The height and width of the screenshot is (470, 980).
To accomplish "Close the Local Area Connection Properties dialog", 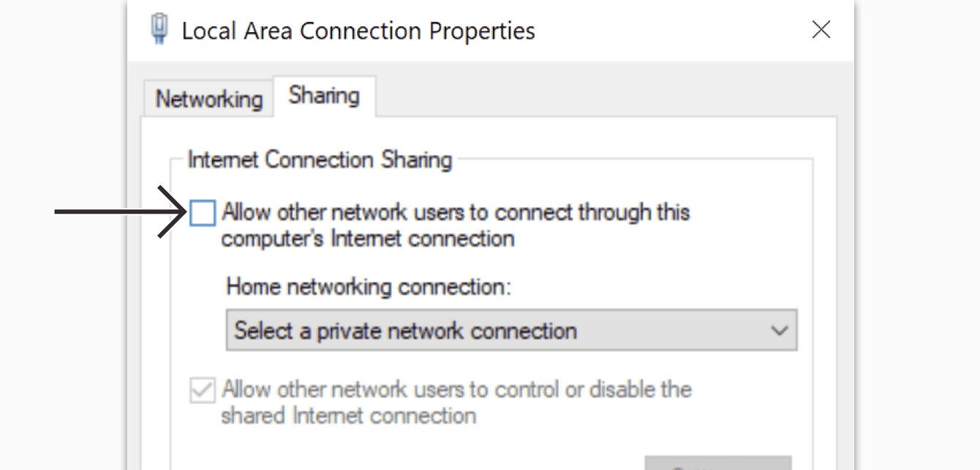I will [x=821, y=30].
